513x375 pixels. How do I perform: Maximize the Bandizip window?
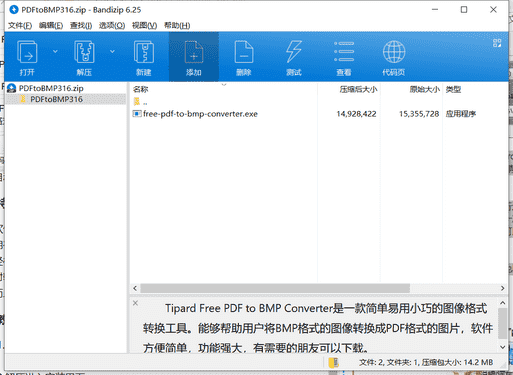(x=464, y=10)
